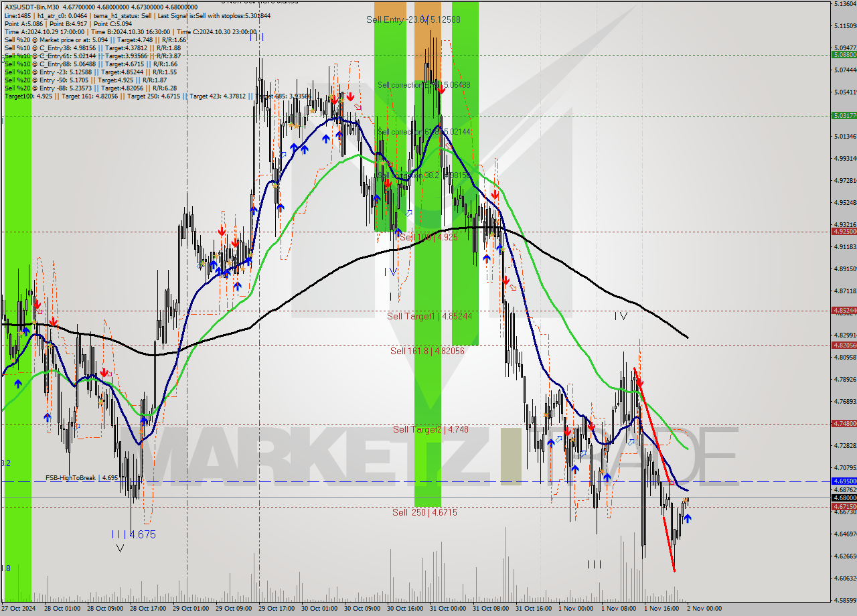The height and width of the screenshot is (616, 857).
Task: Select the 'Sell %20 @ Entry -50' row
Action: coord(85,80)
